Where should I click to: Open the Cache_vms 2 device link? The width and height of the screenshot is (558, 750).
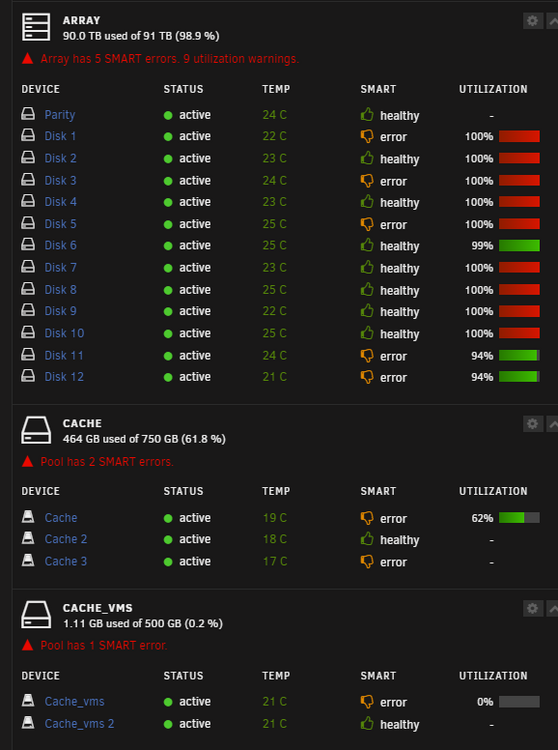[x=79, y=724]
